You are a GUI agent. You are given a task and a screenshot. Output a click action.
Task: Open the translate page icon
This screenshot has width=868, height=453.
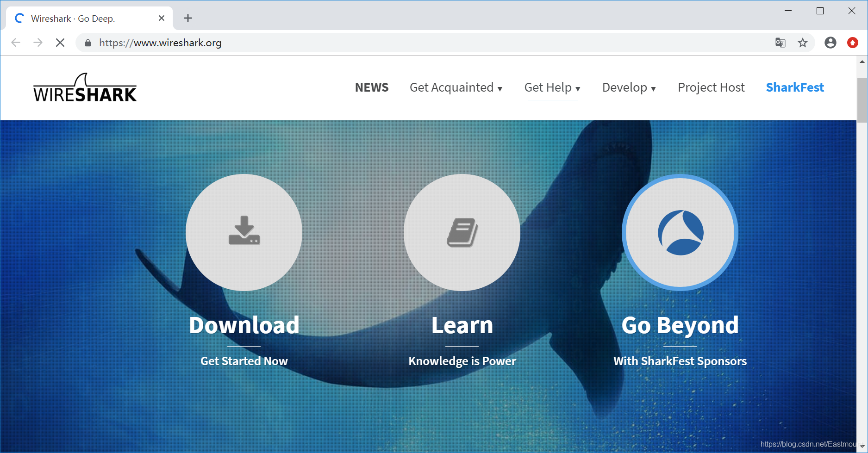point(781,43)
